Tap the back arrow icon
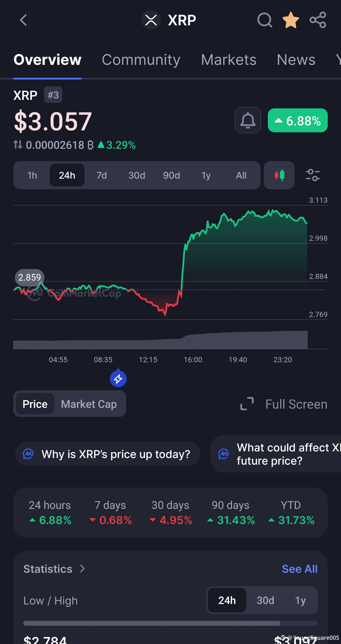This screenshot has height=644, width=341. pos(23,20)
